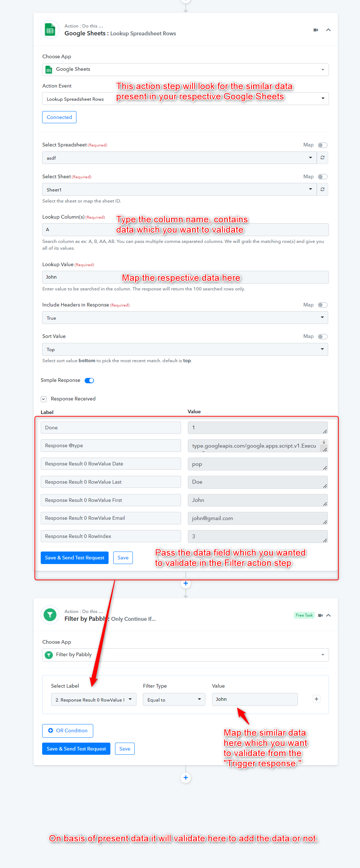Refresh the Select Sheet list
360x868 pixels.
322,189
